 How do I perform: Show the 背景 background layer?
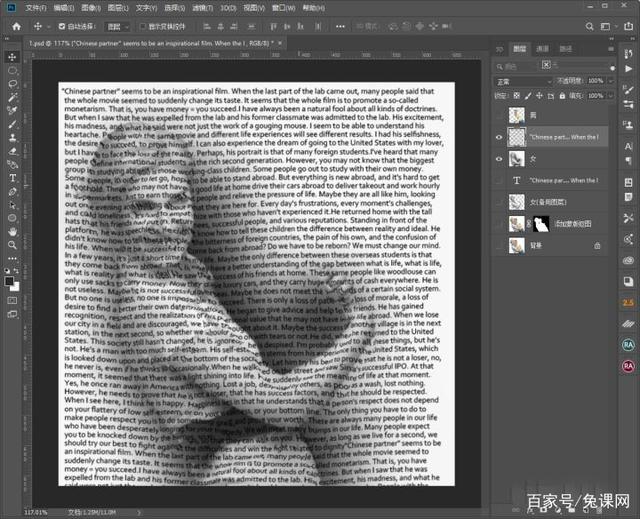(499, 245)
